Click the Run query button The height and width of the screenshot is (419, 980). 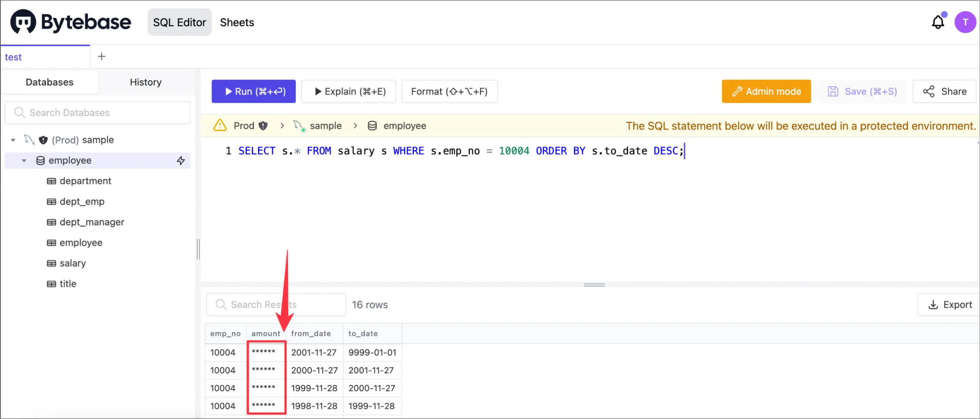click(254, 91)
